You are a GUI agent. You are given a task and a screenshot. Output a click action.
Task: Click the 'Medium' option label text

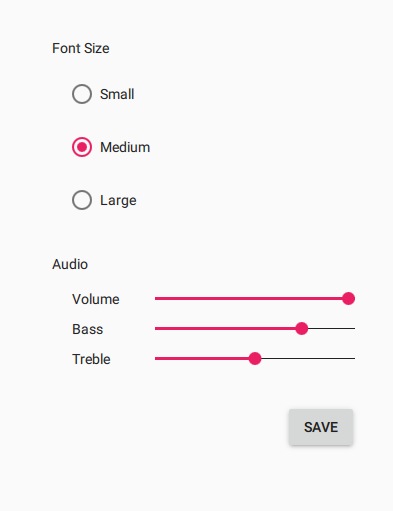point(125,147)
